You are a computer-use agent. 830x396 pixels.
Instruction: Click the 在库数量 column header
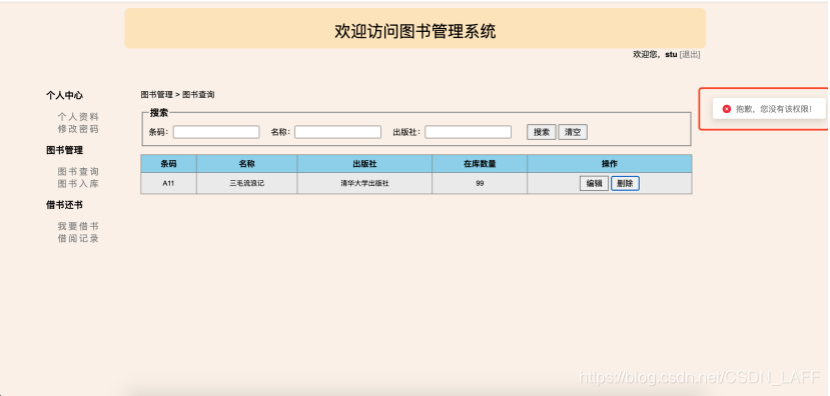[480, 164]
